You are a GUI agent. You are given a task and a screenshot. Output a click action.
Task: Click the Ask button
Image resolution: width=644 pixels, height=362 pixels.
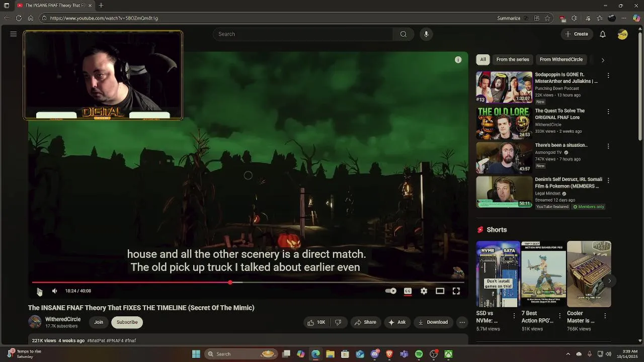pyautogui.click(x=397, y=322)
